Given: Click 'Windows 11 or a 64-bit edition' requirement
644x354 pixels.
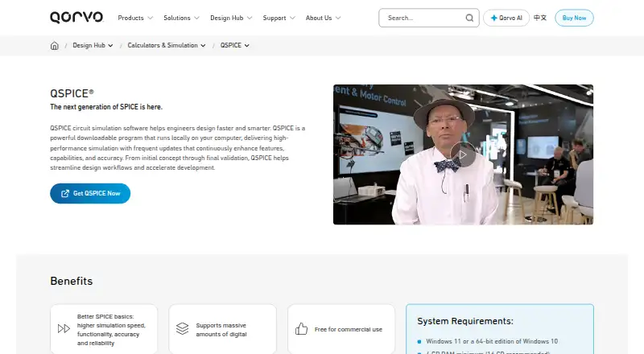Looking at the screenshot, I should (492, 341).
